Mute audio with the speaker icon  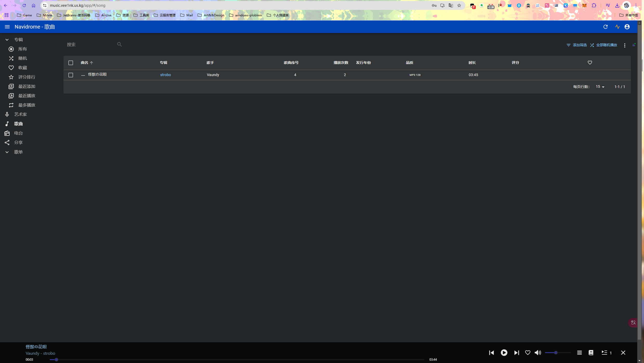coord(538,352)
